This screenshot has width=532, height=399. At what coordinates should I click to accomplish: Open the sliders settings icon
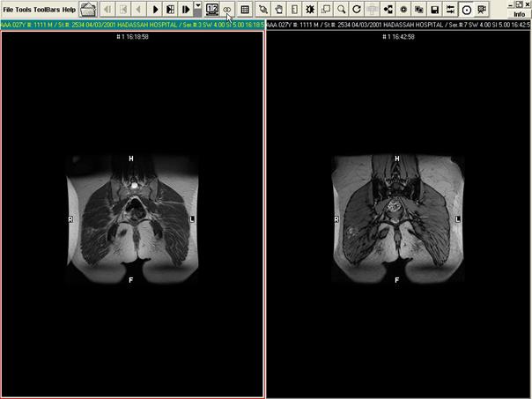point(451,9)
